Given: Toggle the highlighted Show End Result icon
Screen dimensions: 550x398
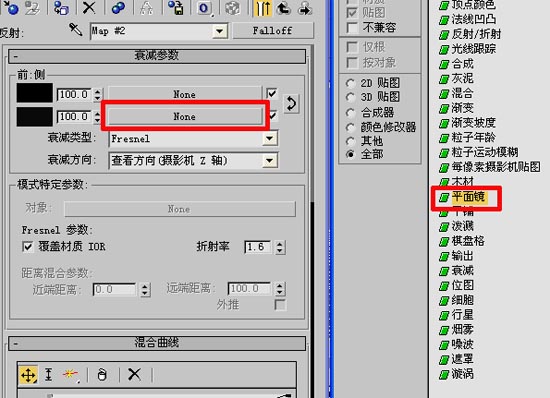Looking at the screenshot, I should [262, 7].
